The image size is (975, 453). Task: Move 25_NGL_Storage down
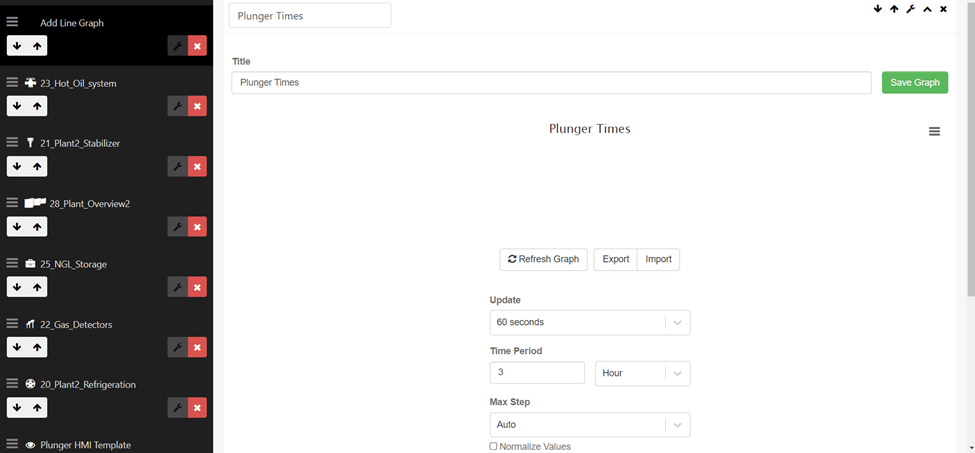pyautogui.click(x=17, y=287)
